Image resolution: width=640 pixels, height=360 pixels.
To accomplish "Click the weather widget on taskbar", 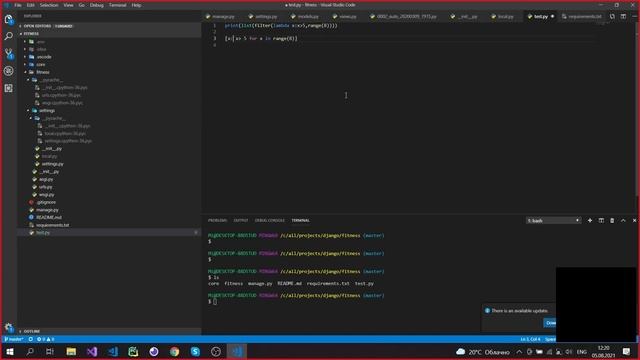I will (483, 351).
